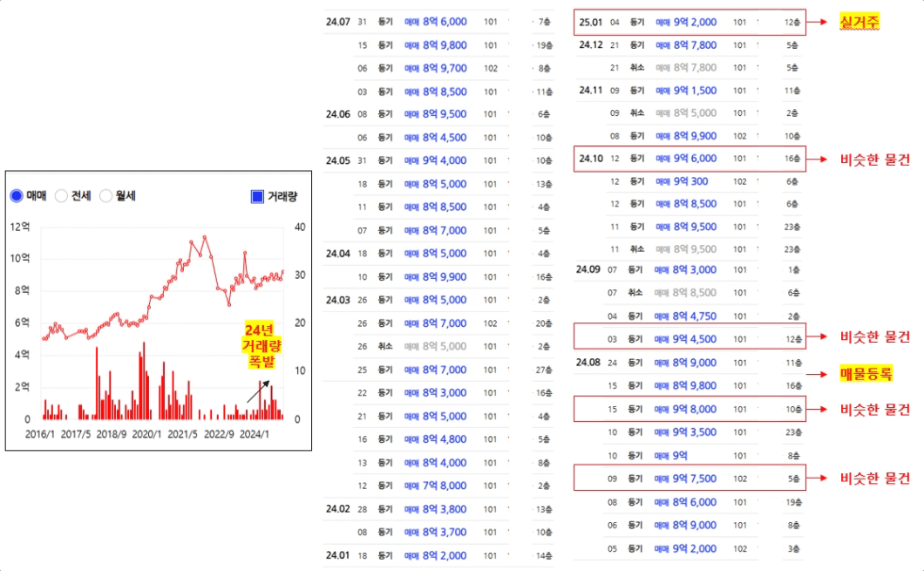Select the 전세 radio button

pos(61,195)
